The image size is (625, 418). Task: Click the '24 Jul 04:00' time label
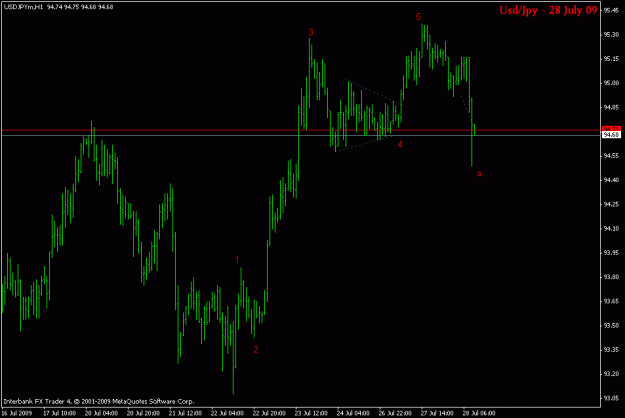(353, 413)
